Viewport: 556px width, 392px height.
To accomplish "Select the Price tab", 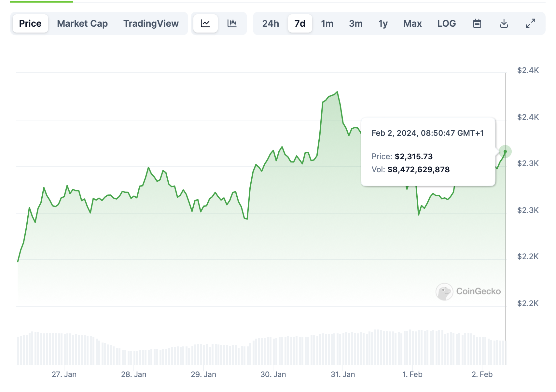I will tap(30, 23).
